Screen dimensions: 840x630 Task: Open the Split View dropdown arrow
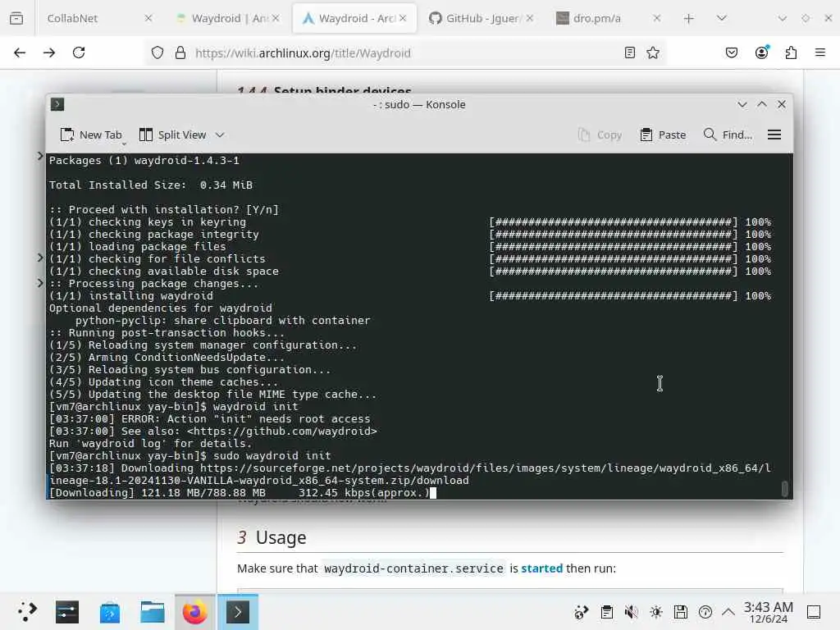point(220,135)
